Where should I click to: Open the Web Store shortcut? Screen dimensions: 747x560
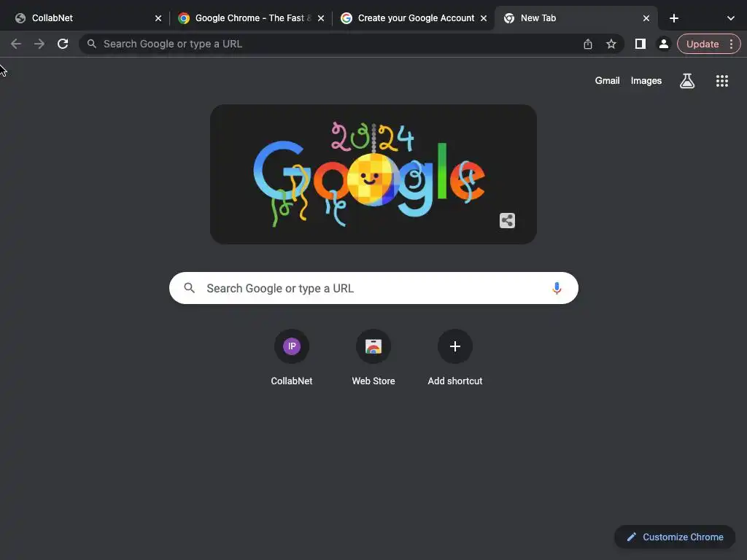[373, 357]
